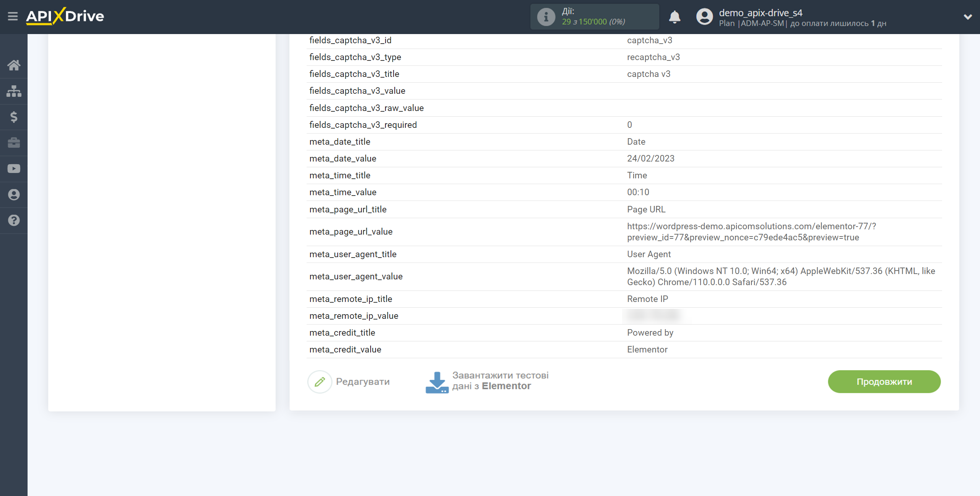Go to the home dashboard icon
The image size is (980, 496).
14,65
